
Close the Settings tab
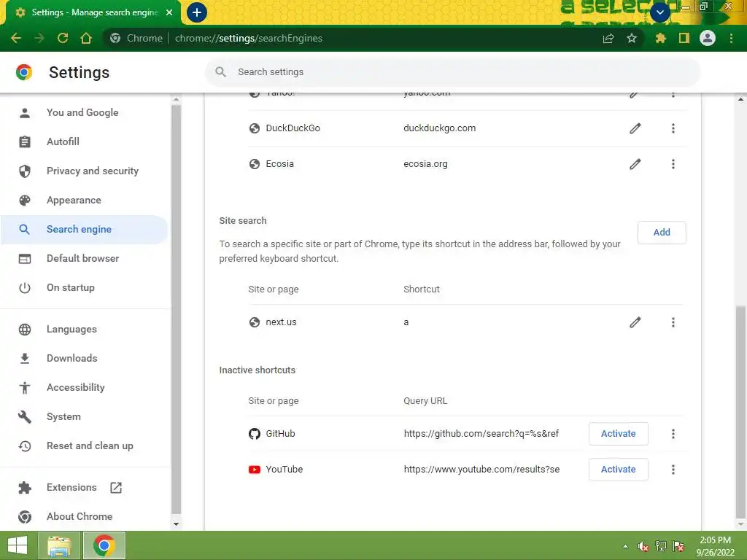(x=169, y=12)
